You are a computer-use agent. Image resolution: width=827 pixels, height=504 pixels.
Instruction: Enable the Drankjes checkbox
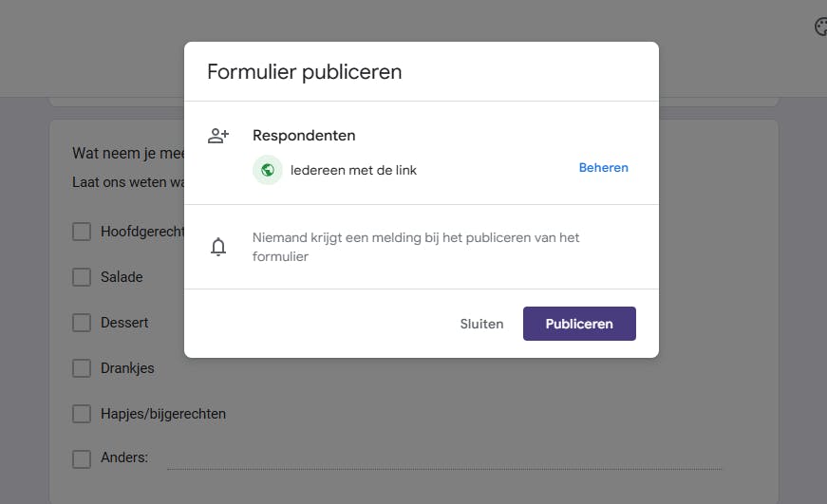[82, 368]
